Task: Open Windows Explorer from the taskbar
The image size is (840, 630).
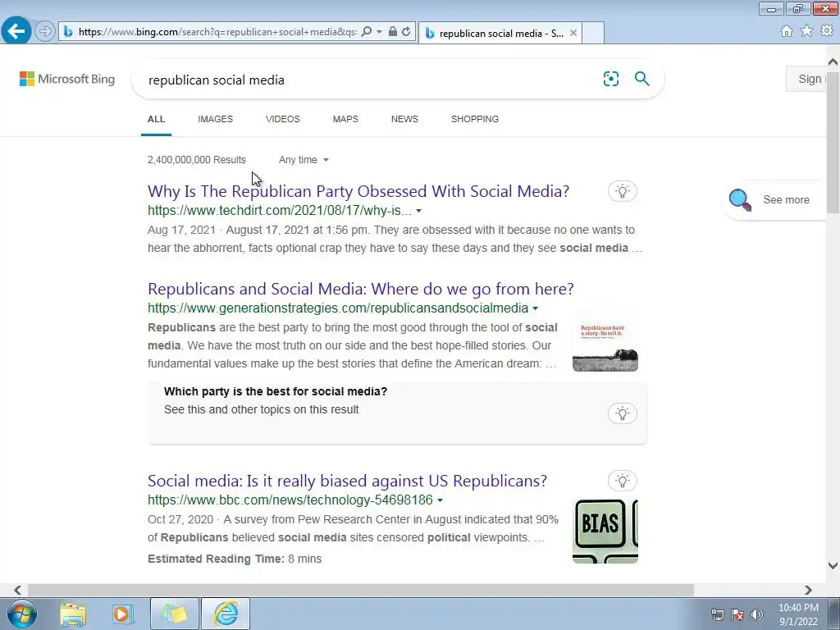Action: tap(73, 614)
